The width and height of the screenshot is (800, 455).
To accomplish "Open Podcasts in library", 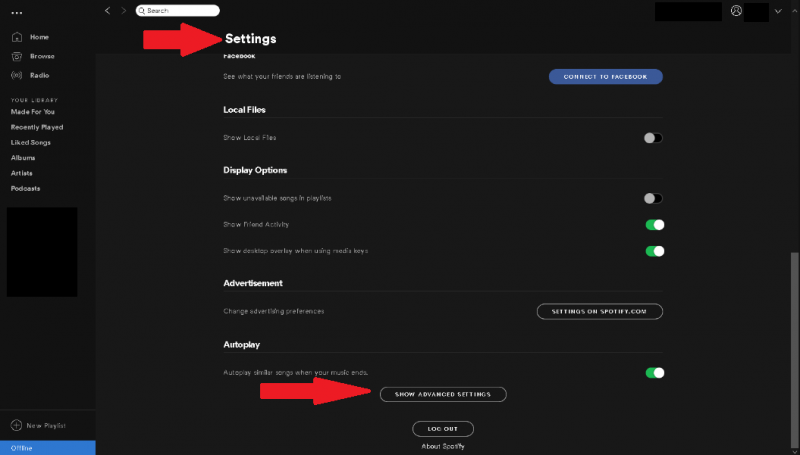I will pyautogui.click(x=26, y=188).
